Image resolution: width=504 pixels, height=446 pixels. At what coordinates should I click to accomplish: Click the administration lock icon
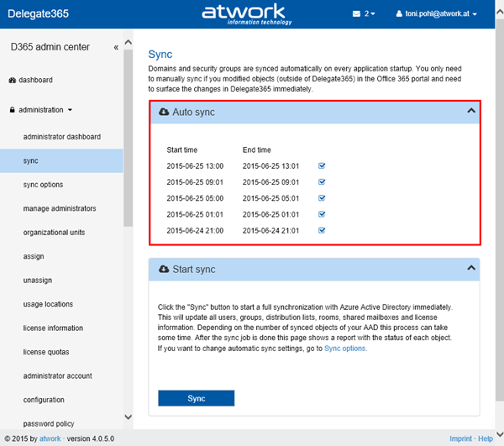coord(13,110)
